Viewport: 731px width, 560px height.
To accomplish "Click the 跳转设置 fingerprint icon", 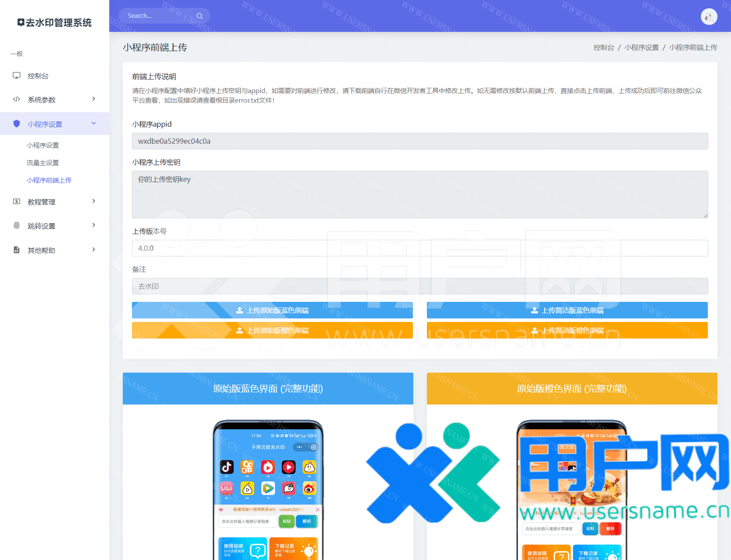I will point(17,225).
